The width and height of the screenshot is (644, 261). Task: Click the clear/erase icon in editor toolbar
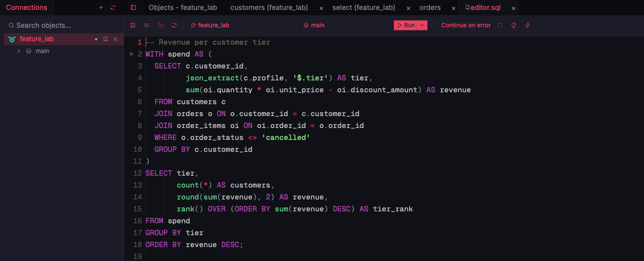161,25
